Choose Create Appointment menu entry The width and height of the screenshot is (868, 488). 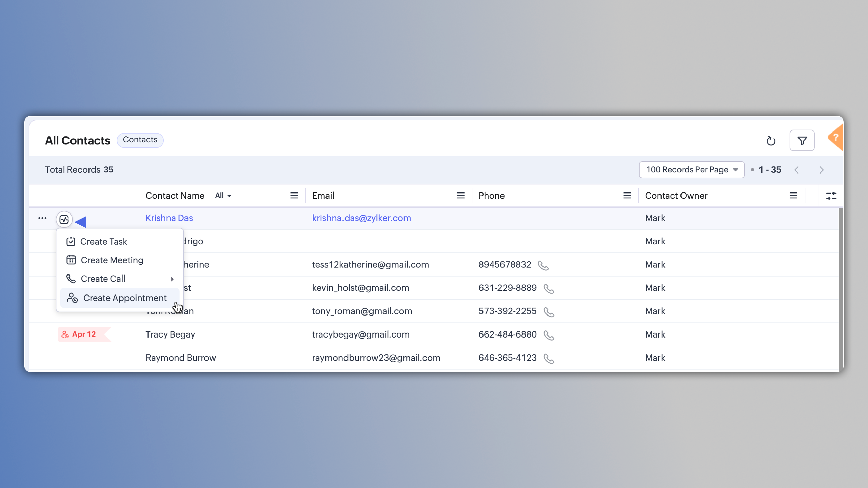point(125,298)
